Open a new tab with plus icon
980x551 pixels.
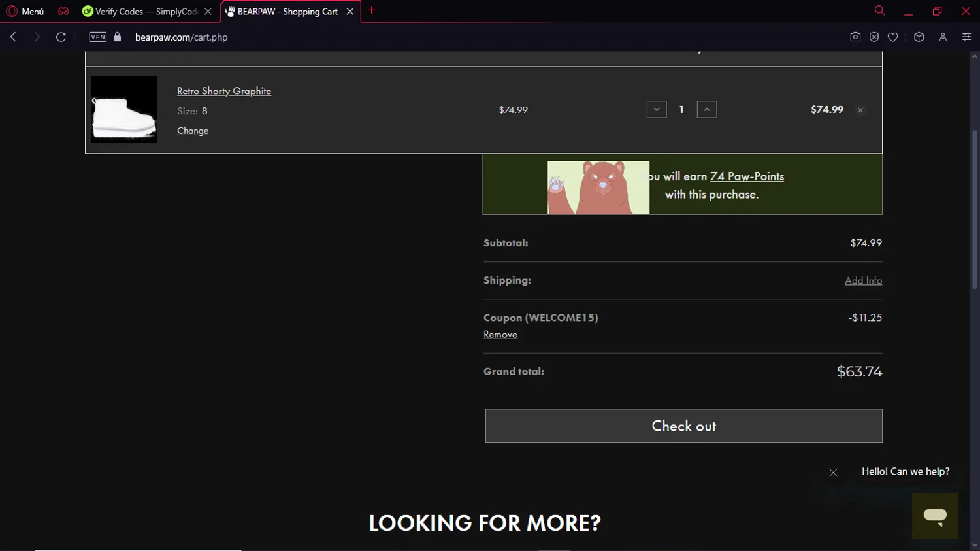pos(372,10)
